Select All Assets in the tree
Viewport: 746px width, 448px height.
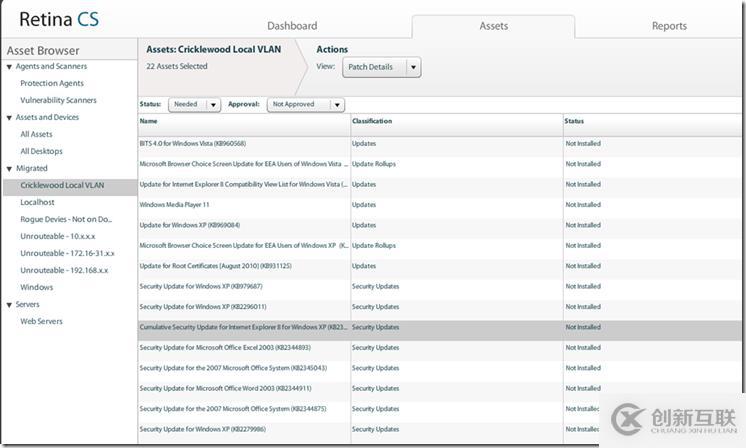click(36, 134)
